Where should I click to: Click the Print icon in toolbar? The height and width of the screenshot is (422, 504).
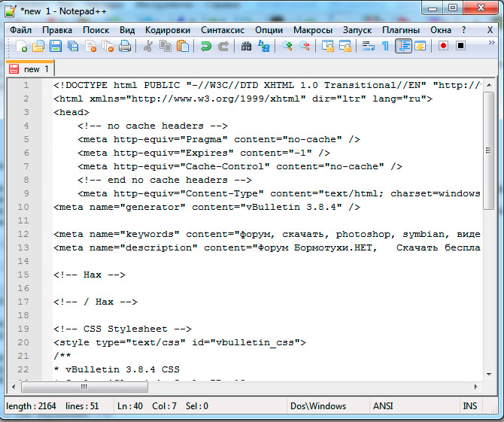coord(125,47)
